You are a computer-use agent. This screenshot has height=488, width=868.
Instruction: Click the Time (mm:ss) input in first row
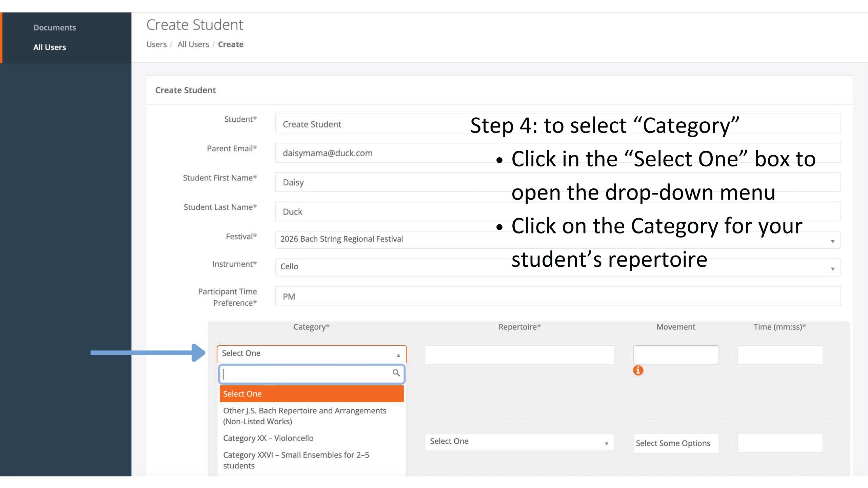779,354
